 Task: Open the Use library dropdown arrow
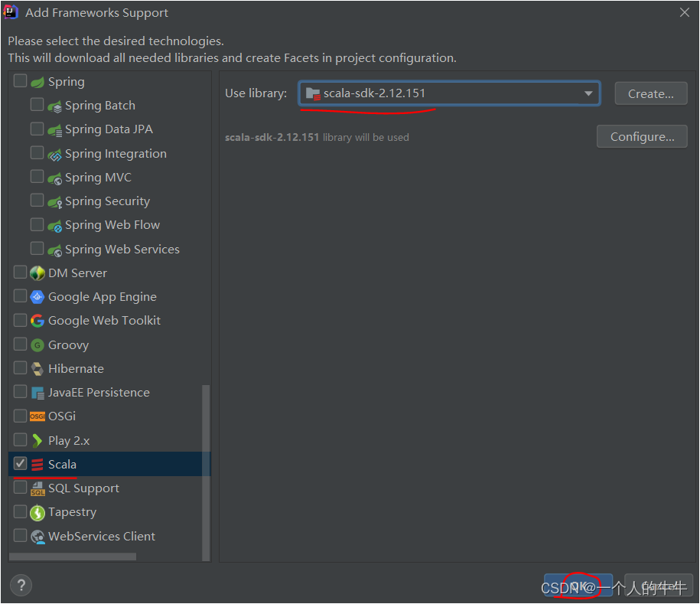pos(588,94)
